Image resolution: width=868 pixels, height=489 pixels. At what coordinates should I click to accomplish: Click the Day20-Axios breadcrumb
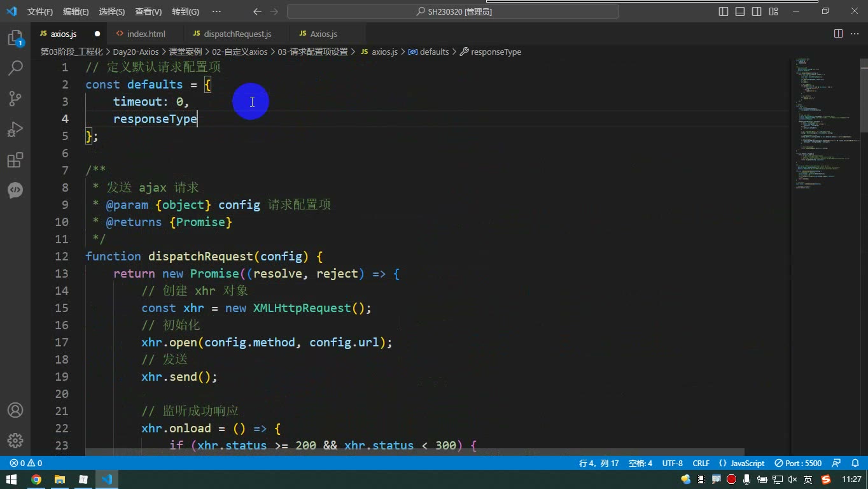tap(136, 52)
